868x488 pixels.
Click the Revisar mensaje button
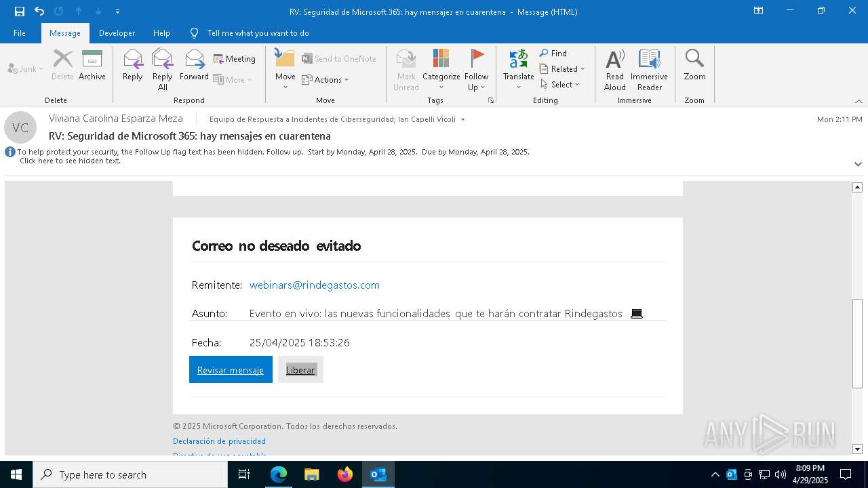[231, 369]
